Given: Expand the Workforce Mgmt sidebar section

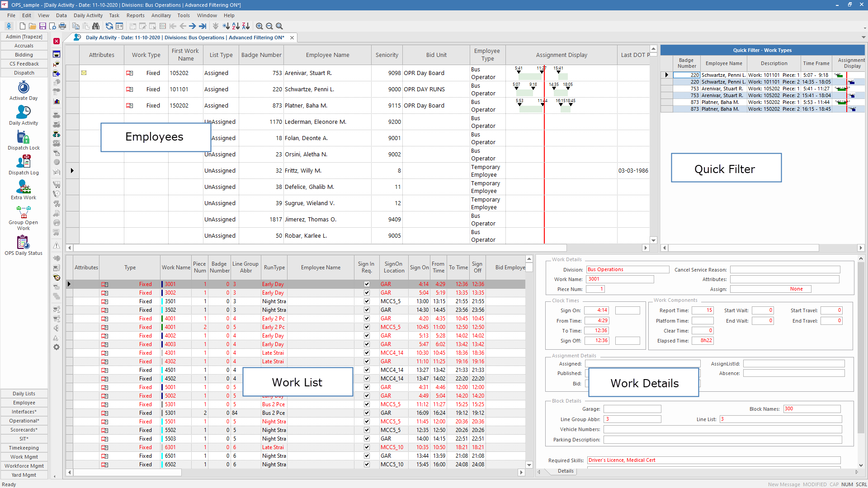Looking at the screenshot, I should 24,466.
